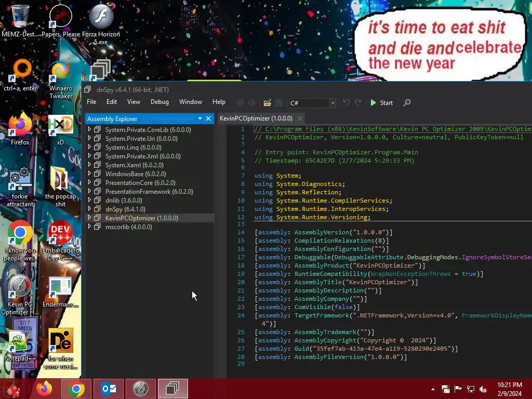Open Forza Horizon 5.exe desktop icon

101,24
